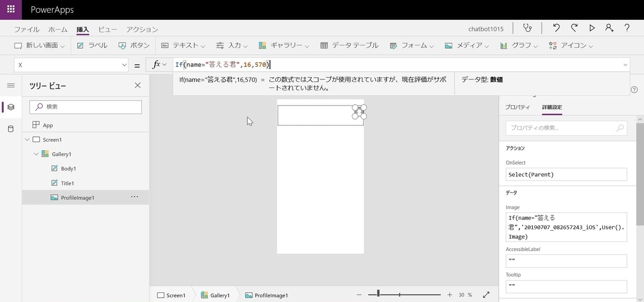Open the property selector showing X

71,65
